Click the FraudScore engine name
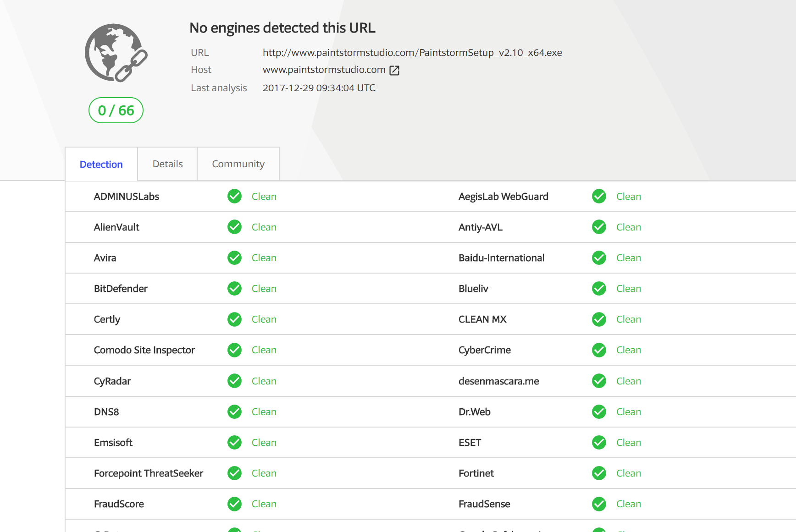The width and height of the screenshot is (796, 532). [119, 504]
